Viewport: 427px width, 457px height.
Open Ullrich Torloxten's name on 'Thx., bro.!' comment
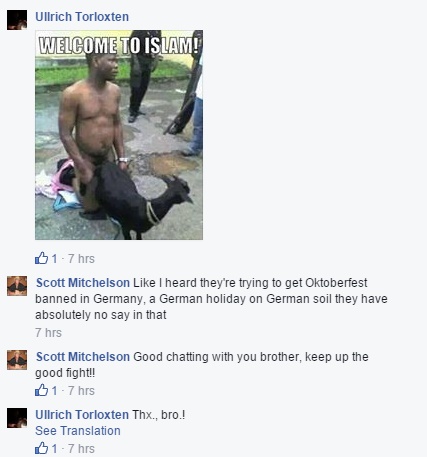82,415
